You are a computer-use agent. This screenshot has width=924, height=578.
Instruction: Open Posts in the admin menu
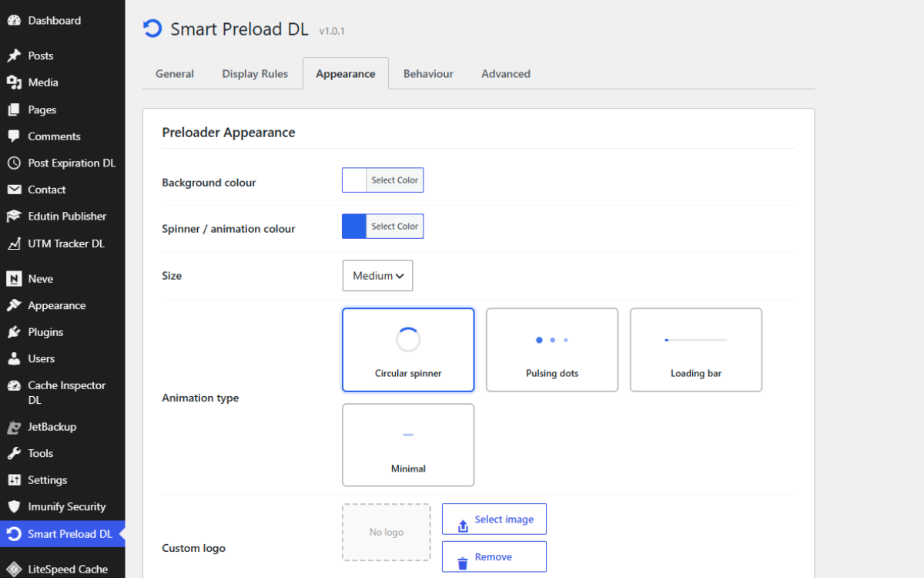62,55
